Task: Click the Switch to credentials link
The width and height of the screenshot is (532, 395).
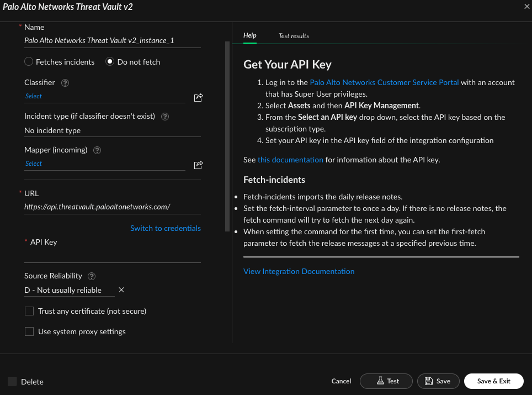Action: 165,228
